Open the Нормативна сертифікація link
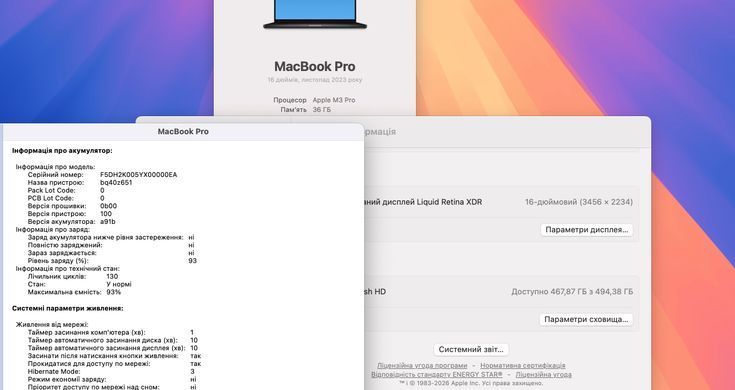 point(523,365)
